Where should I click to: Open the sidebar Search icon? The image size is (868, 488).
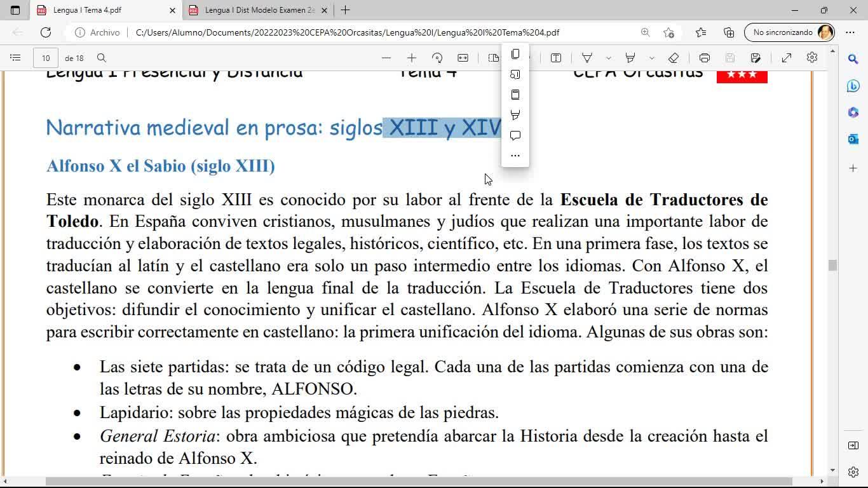click(853, 59)
